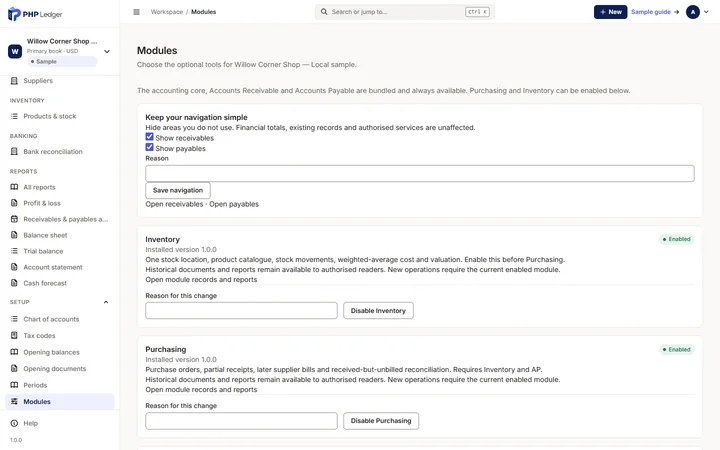Click Disable Purchasing button

pyautogui.click(x=381, y=421)
